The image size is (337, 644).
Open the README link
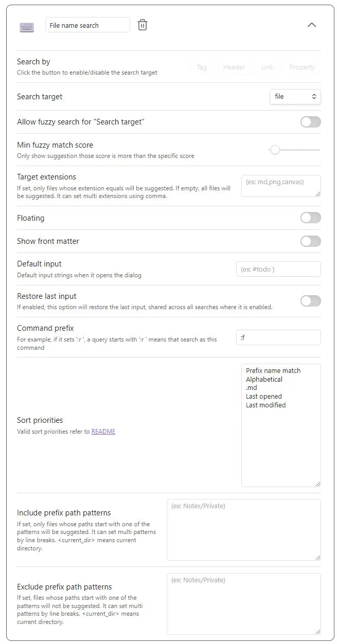[103, 432]
